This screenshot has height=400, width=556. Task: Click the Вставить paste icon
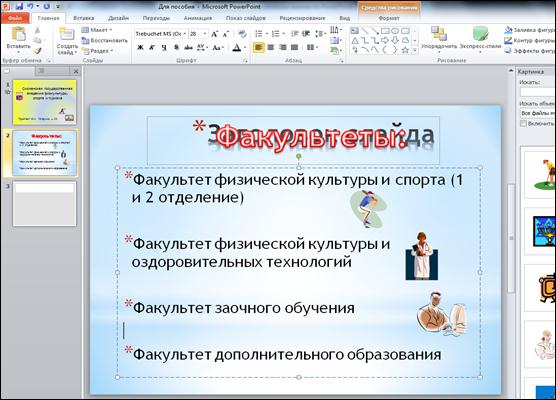18,34
